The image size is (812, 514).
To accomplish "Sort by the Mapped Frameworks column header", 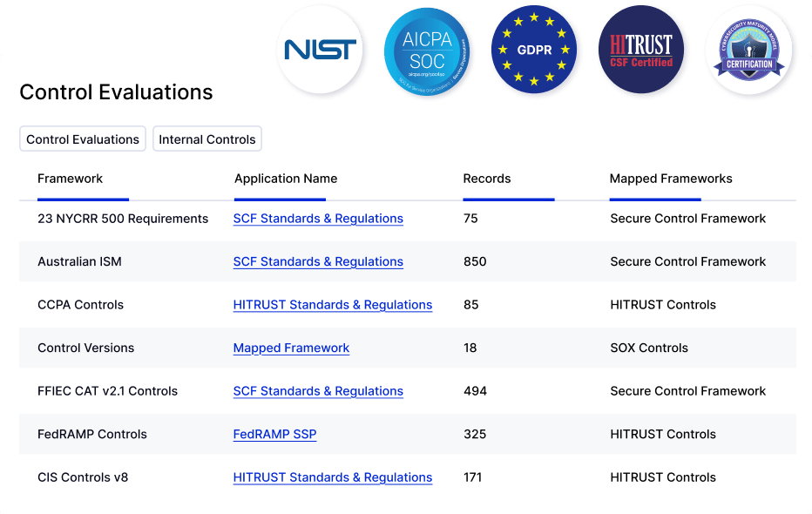I will pyautogui.click(x=671, y=179).
